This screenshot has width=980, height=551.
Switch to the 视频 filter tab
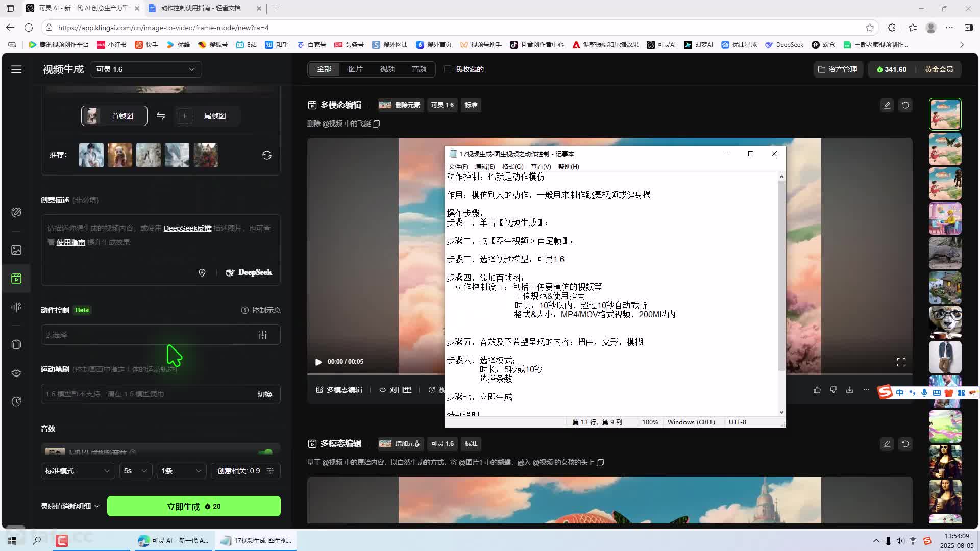click(387, 69)
